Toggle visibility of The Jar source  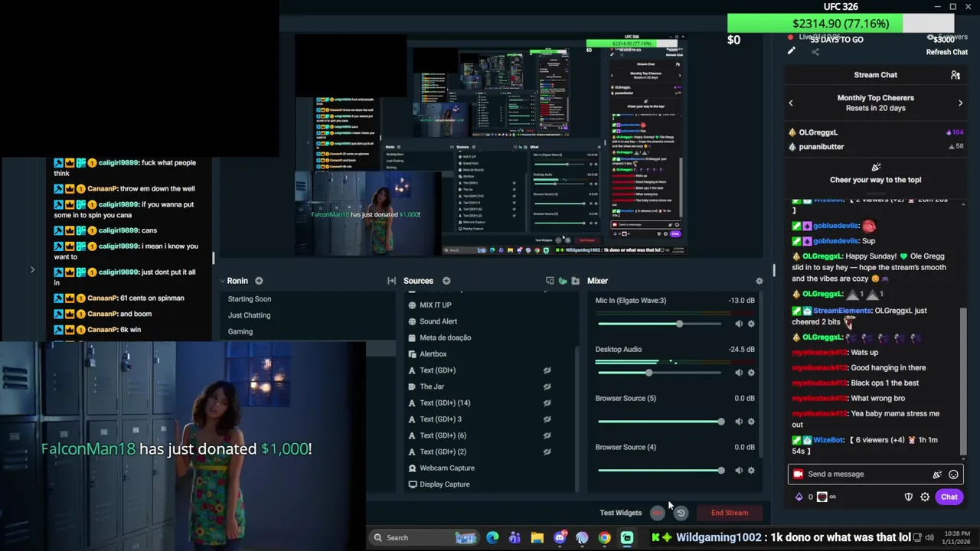click(547, 386)
